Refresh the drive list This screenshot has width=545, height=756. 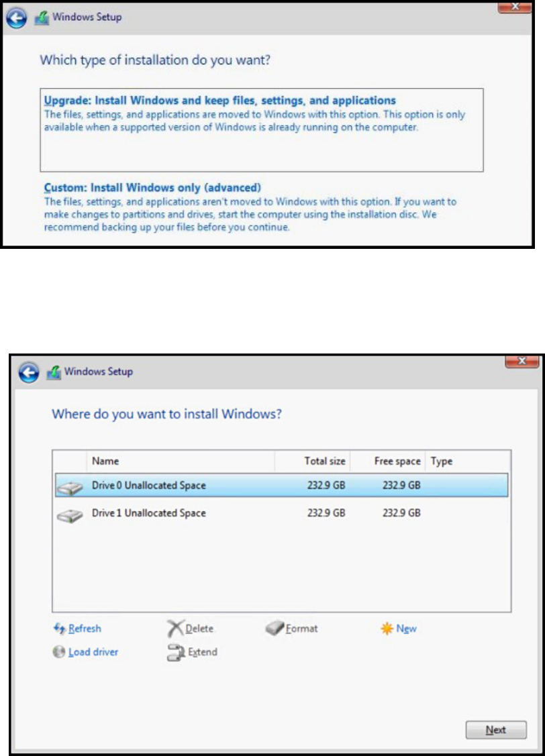pyautogui.click(x=85, y=629)
